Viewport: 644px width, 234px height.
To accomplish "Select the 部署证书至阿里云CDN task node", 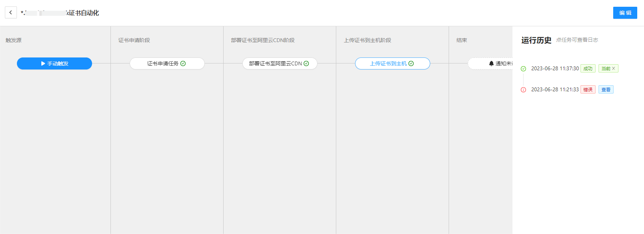I will 275,63.
